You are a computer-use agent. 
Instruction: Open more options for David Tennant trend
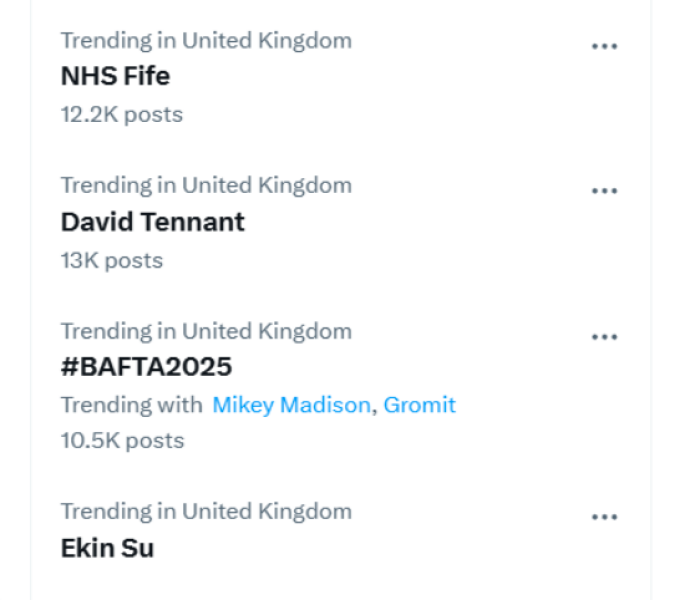tap(604, 191)
